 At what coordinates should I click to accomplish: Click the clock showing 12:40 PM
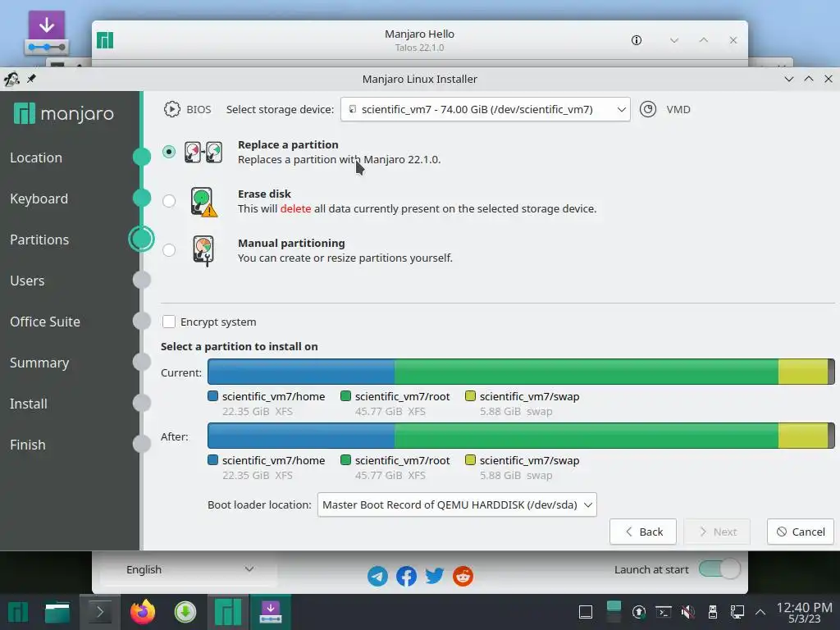[x=804, y=612]
